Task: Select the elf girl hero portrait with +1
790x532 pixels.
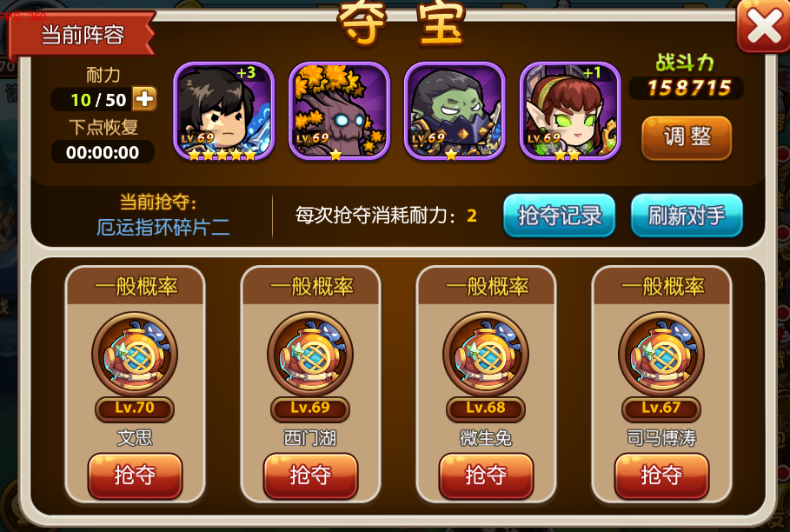Action: coord(570,111)
